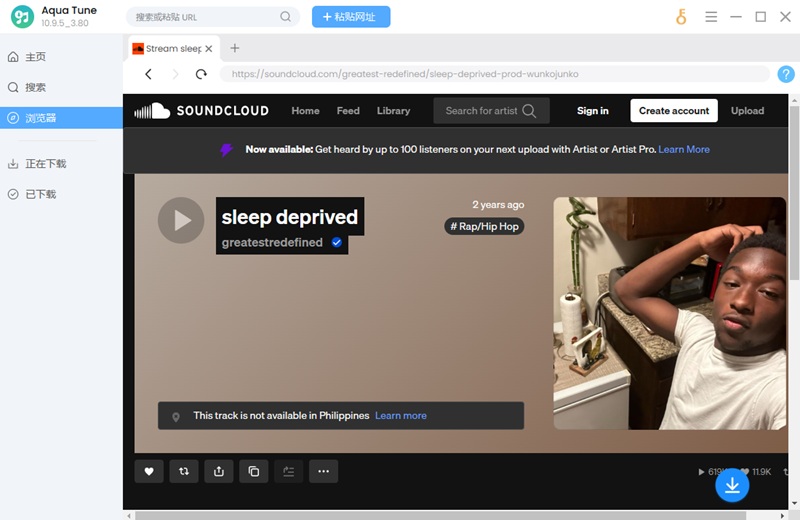Click the purple lightning bolt icon
The image size is (800, 520).
[x=227, y=150]
